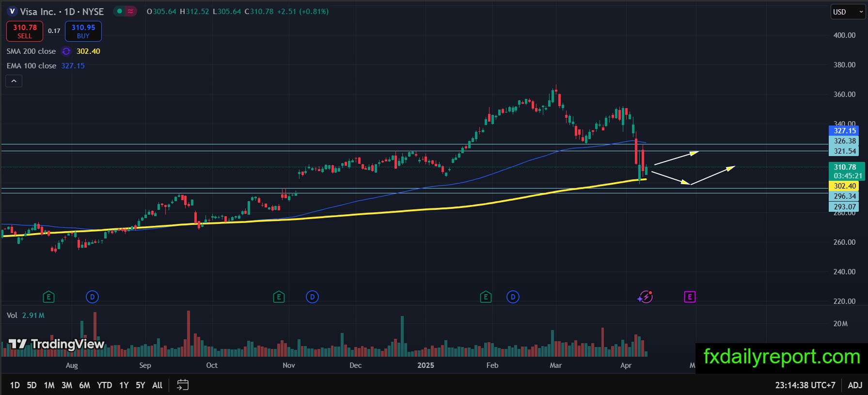868x395 pixels.
Task: Click the 20M volume scale label
Action: coord(840,324)
